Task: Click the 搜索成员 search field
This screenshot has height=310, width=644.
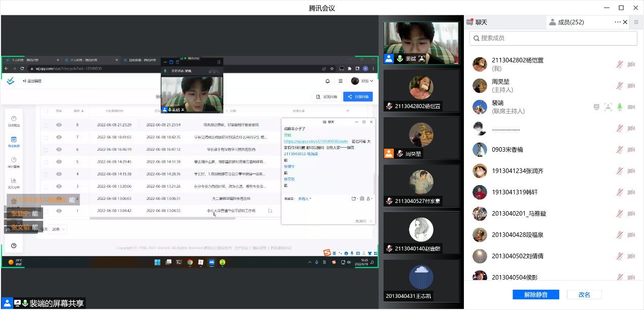Action: coord(553,38)
